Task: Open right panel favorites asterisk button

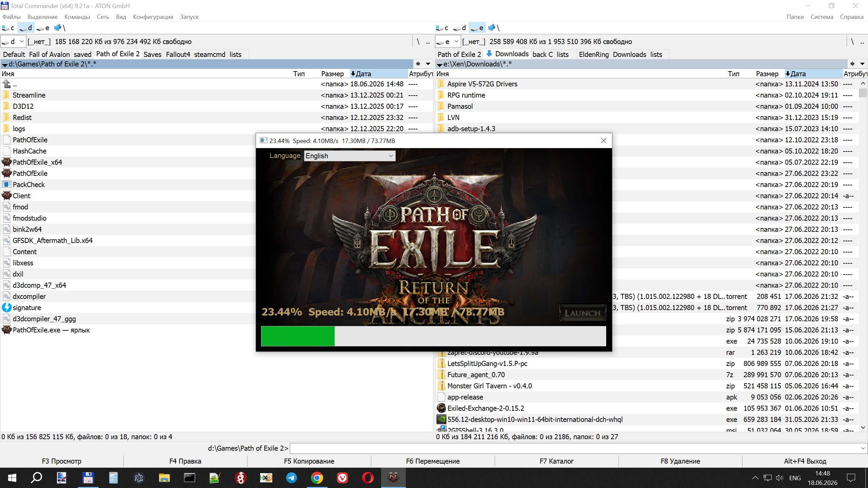Action: click(852, 64)
